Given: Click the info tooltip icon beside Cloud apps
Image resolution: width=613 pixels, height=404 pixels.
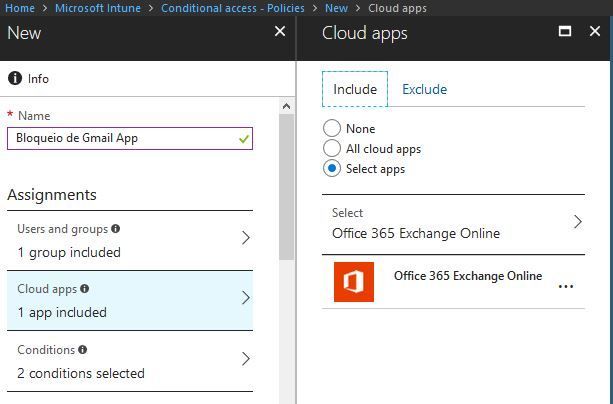Looking at the screenshot, I should [84, 289].
